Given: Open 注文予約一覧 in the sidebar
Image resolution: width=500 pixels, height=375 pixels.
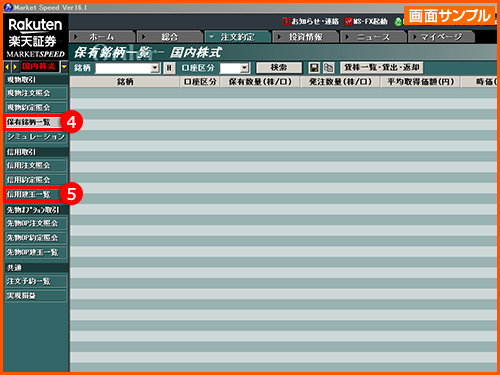Looking at the screenshot, I should pyautogui.click(x=36, y=281).
